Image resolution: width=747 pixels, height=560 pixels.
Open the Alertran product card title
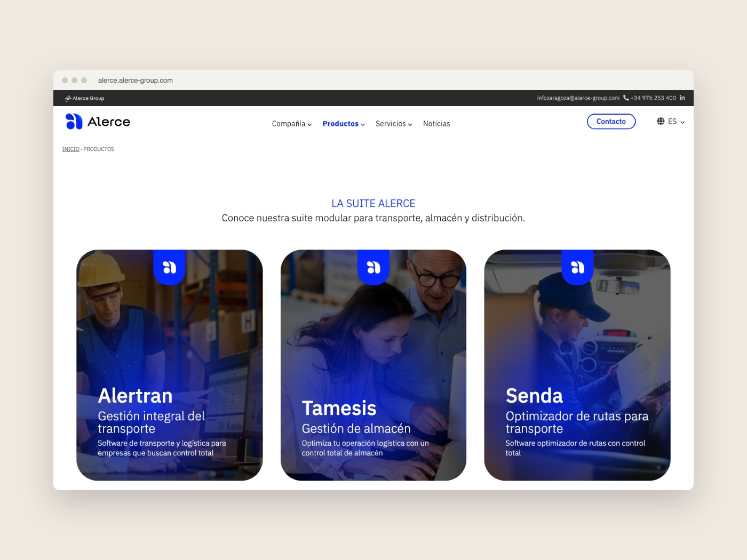click(x=135, y=396)
